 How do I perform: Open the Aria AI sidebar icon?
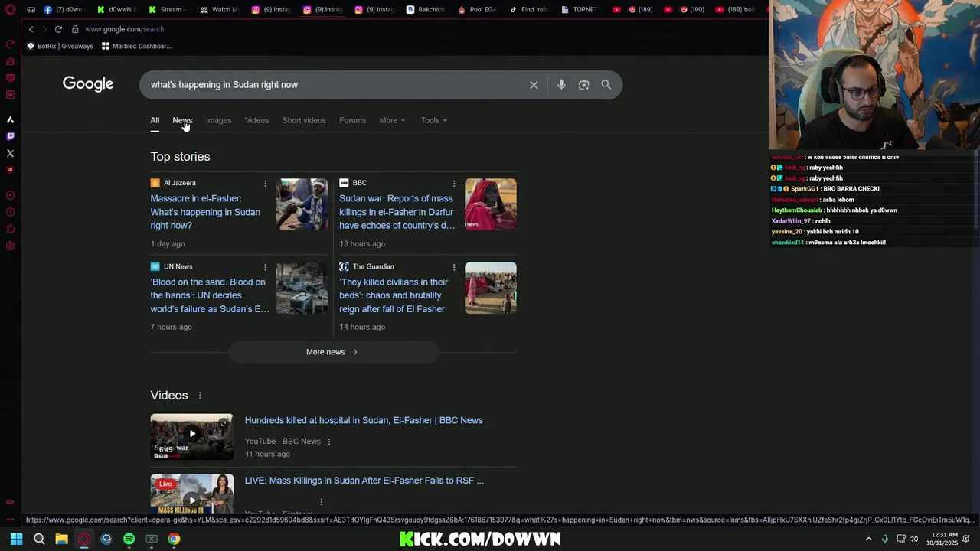[x=10, y=119]
